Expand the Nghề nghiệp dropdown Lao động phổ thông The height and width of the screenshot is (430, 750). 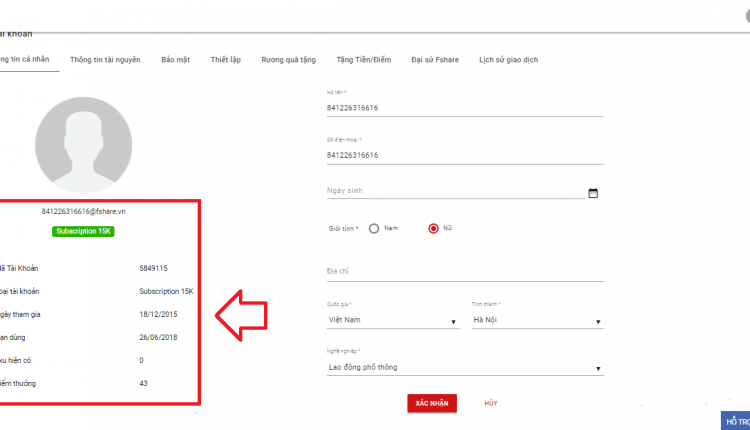[465, 367]
